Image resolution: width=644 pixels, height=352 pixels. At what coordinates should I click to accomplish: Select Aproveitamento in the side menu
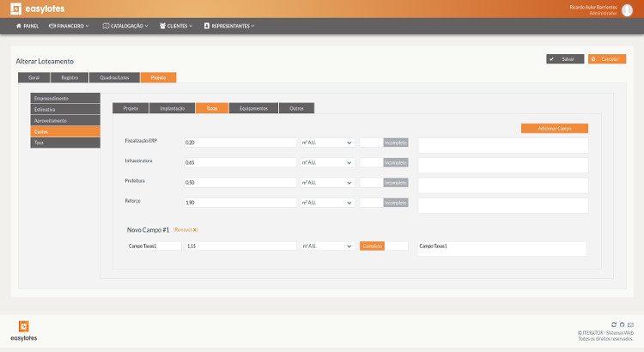(65, 120)
